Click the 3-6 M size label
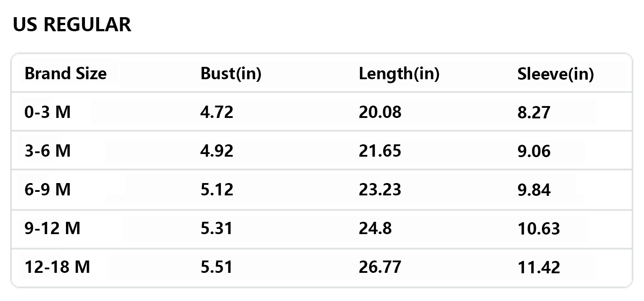The image size is (644, 301). point(48,151)
